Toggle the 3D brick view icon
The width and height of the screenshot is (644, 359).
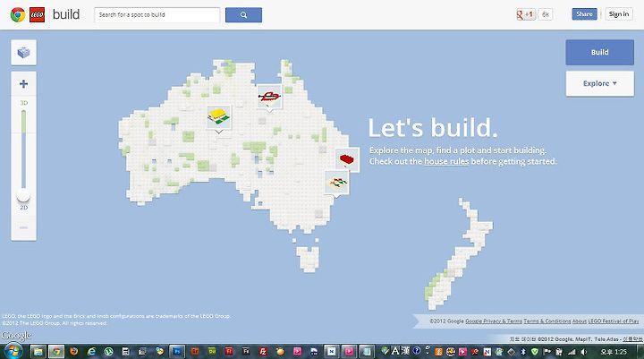pos(23,53)
